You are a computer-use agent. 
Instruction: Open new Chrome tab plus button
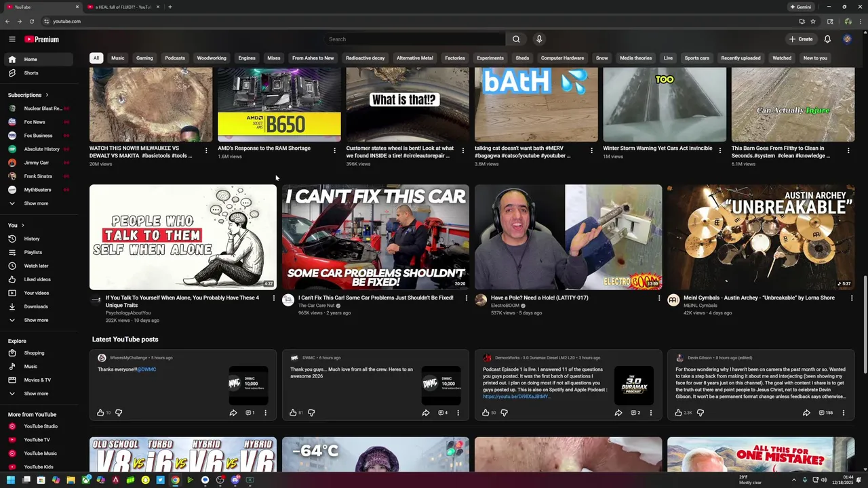pos(170,7)
